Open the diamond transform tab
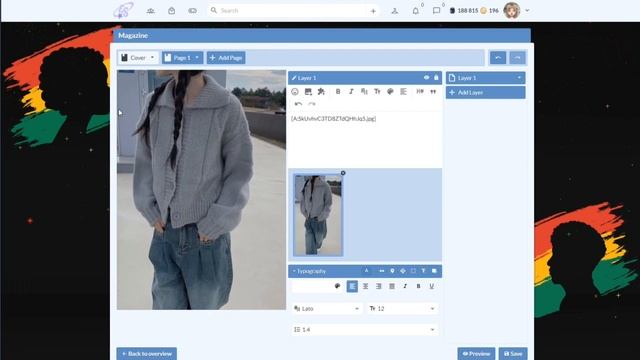 click(x=403, y=271)
